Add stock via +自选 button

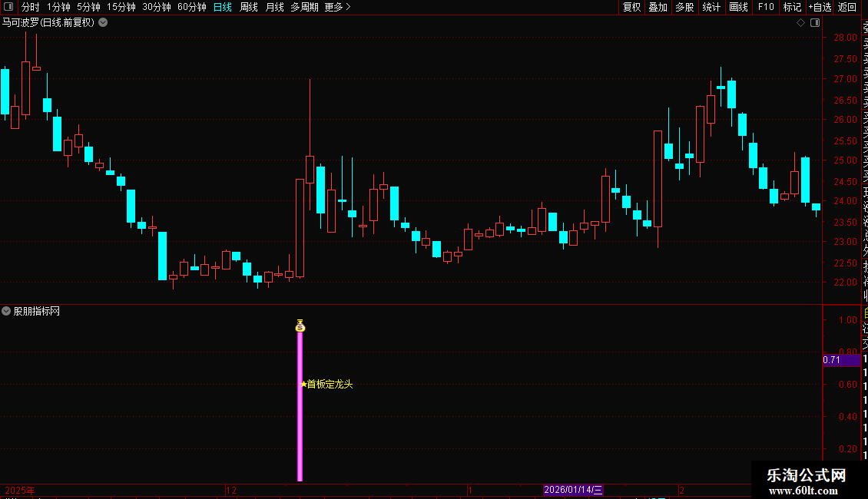click(820, 7)
